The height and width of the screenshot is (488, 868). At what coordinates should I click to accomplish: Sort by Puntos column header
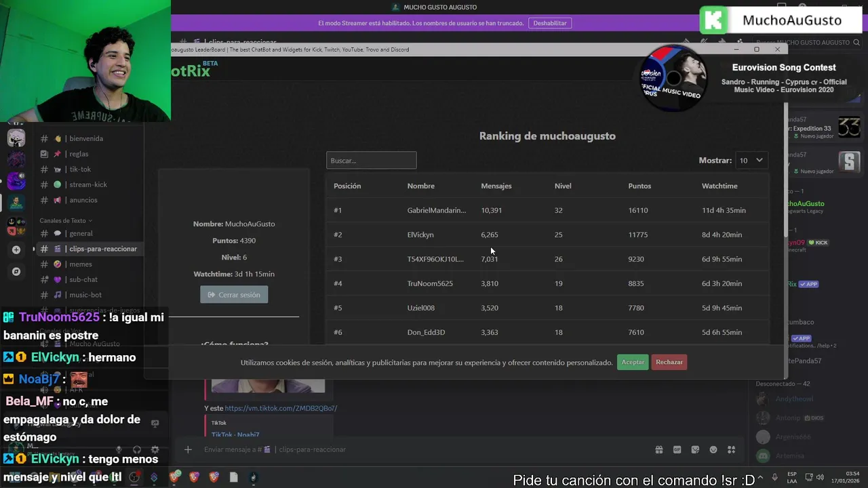tap(639, 186)
